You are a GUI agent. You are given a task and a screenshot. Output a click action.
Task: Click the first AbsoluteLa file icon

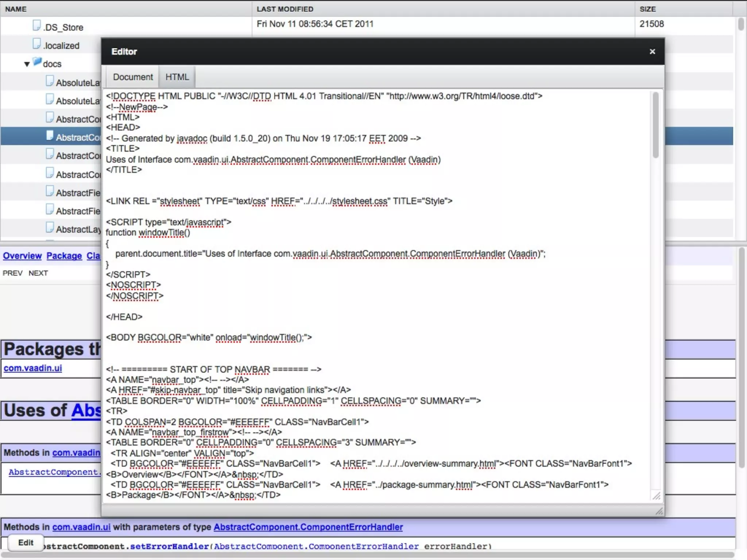50,81
